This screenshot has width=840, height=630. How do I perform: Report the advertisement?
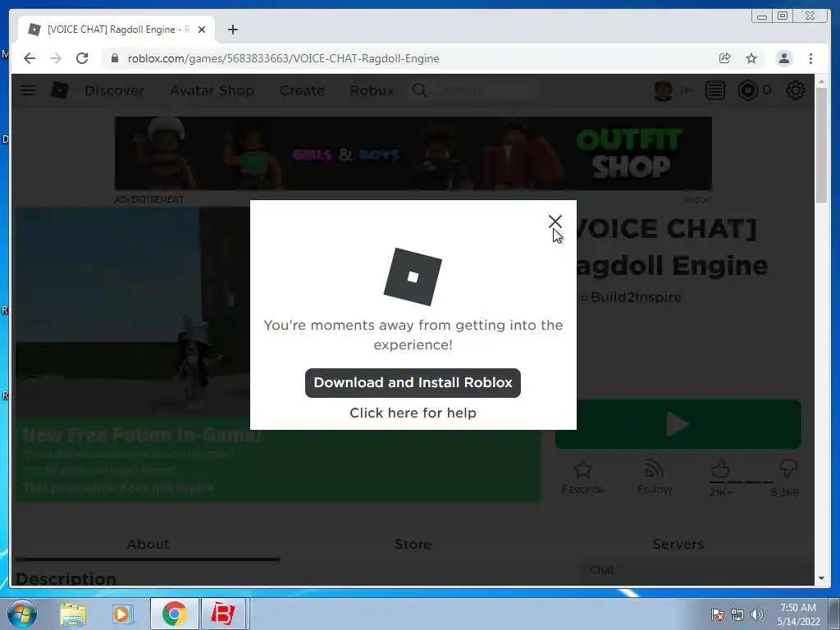[x=697, y=199]
